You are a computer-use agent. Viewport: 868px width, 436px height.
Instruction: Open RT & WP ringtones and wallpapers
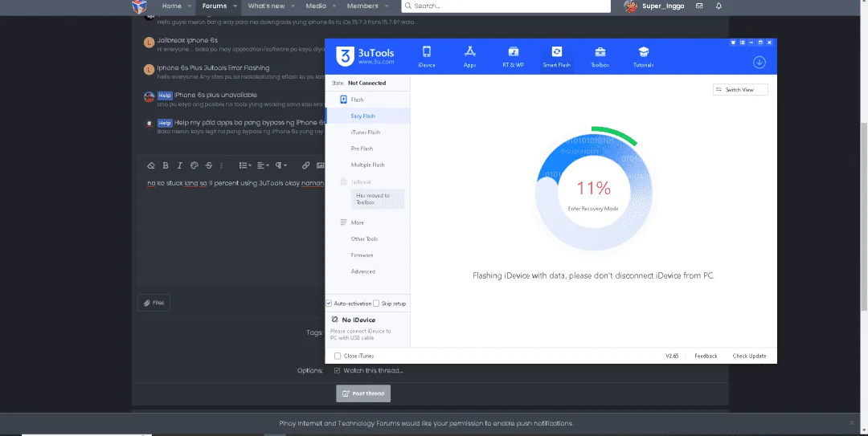[513, 56]
